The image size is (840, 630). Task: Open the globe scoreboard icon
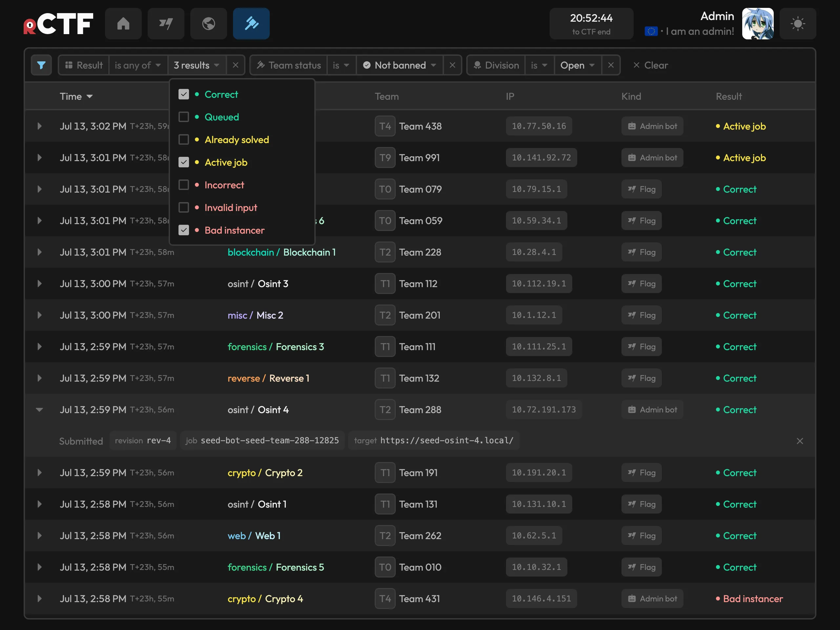click(x=208, y=24)
